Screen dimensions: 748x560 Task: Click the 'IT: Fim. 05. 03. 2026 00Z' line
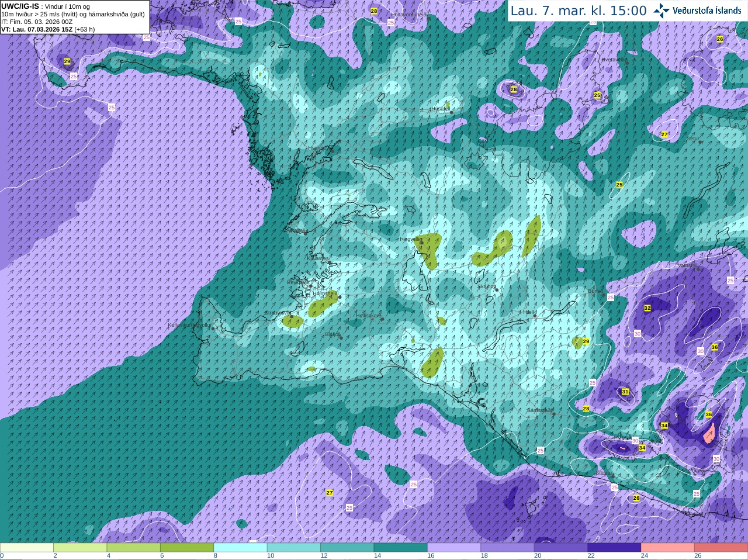37,22
